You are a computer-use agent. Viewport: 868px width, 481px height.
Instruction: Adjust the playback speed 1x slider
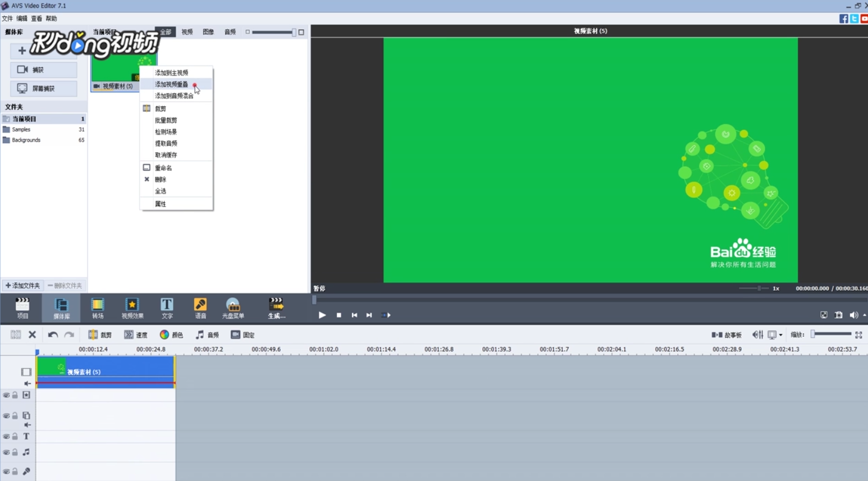(x=753, y=288)
